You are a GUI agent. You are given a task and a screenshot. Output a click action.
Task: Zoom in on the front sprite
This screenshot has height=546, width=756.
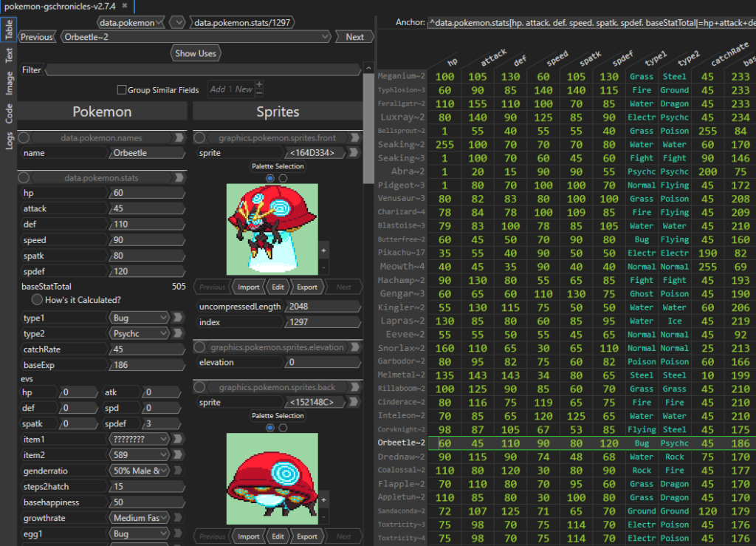pos(323,250)
